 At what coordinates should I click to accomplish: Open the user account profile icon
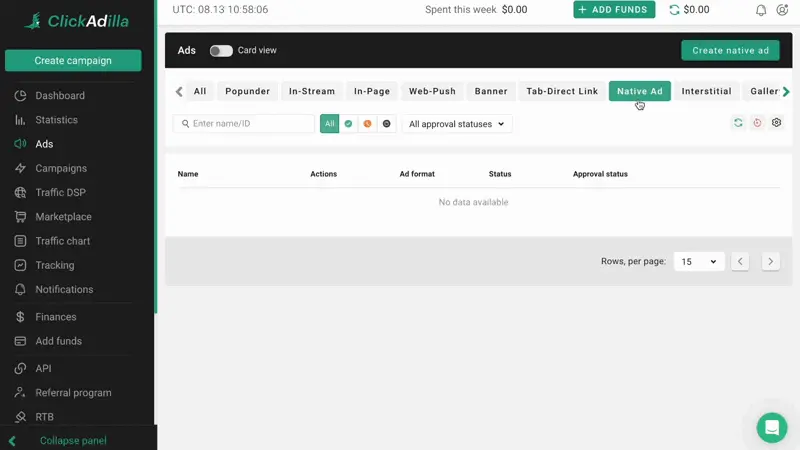click(782, 10)
